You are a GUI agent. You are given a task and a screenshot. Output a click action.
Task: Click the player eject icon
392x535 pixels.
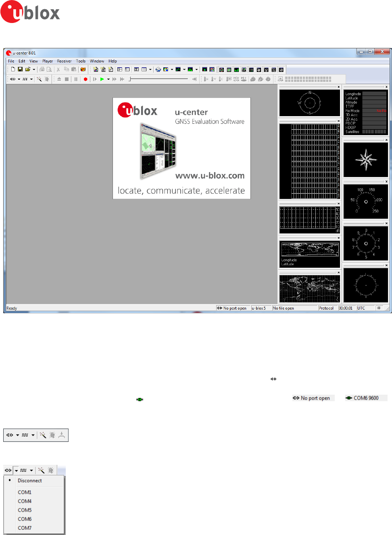coord(59,79)
